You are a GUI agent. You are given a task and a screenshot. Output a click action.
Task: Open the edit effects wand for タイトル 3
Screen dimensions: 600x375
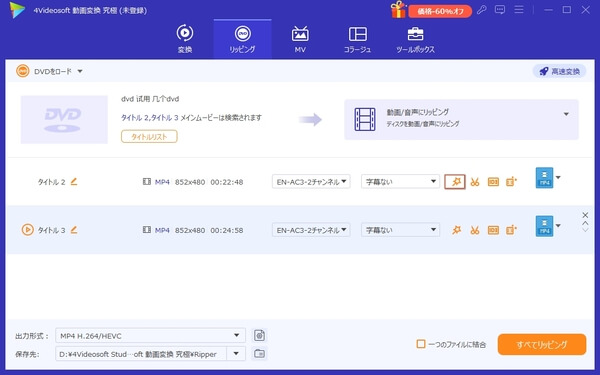[457, 230]
